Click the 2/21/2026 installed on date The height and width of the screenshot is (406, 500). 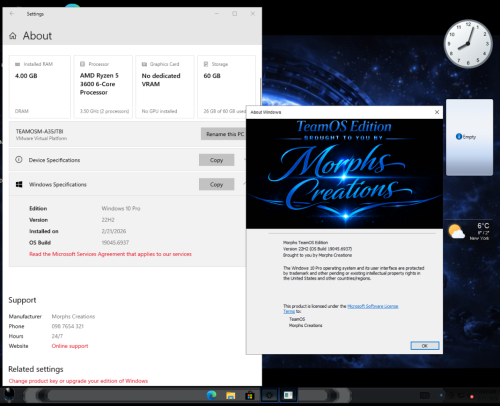(114, 231)
